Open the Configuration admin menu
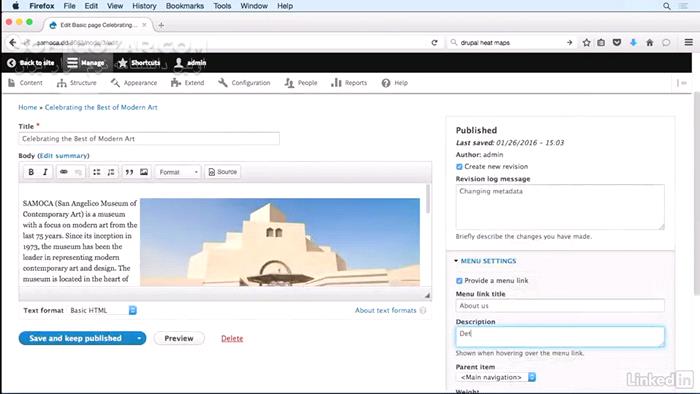Screen dimensions: 700x394 [x=244, y=83]
